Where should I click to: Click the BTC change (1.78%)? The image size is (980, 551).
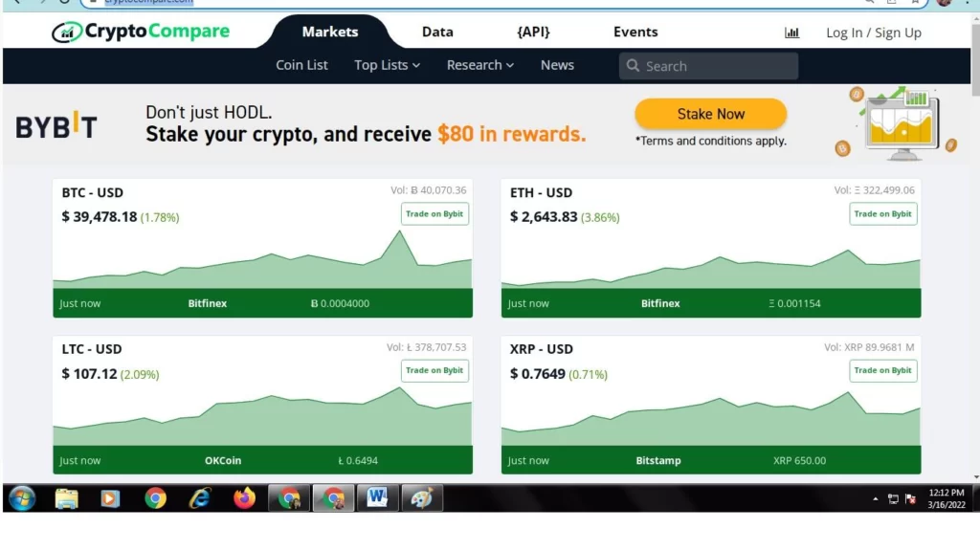[160, 217]
